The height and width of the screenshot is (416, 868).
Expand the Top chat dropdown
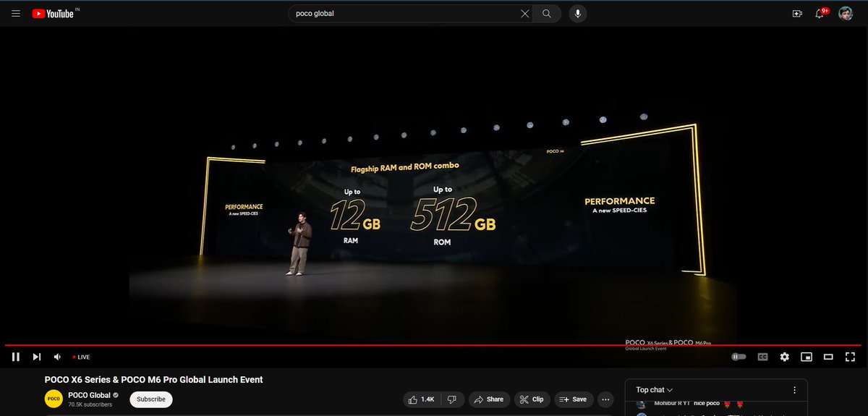pyautogui.click(x=655, y=390)
